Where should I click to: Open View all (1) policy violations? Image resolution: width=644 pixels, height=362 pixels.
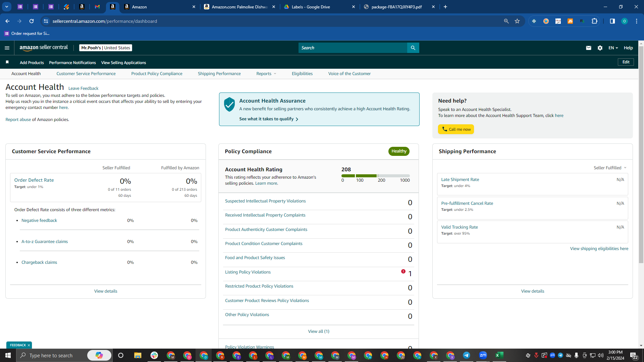point(319,331)
